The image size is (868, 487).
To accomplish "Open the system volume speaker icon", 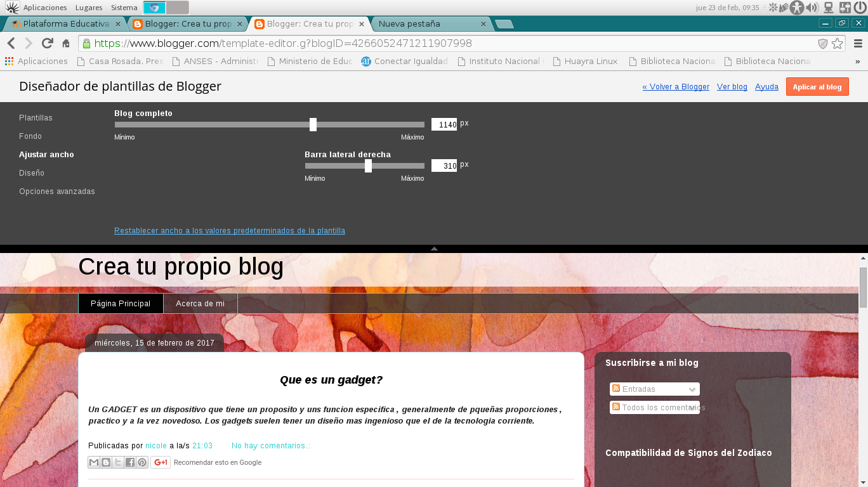I will [x=812, y=8].
